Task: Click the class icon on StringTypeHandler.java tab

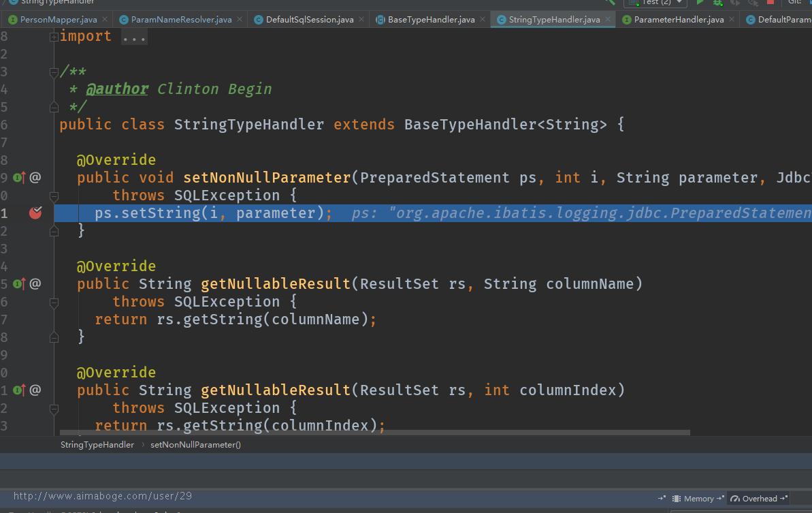Action: (501, 20)
